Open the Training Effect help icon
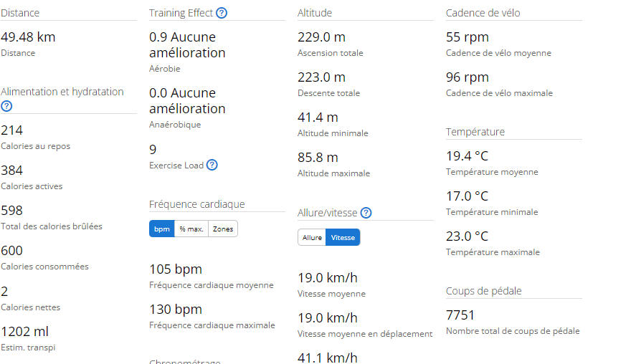Screen dimensions: 636x364 tap(222, 13)
